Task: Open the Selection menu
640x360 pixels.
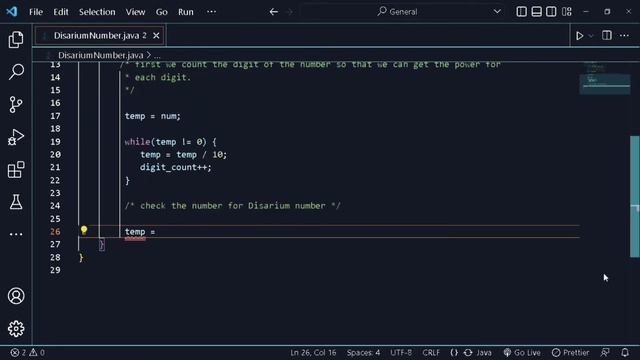Action: click(97, 12)
